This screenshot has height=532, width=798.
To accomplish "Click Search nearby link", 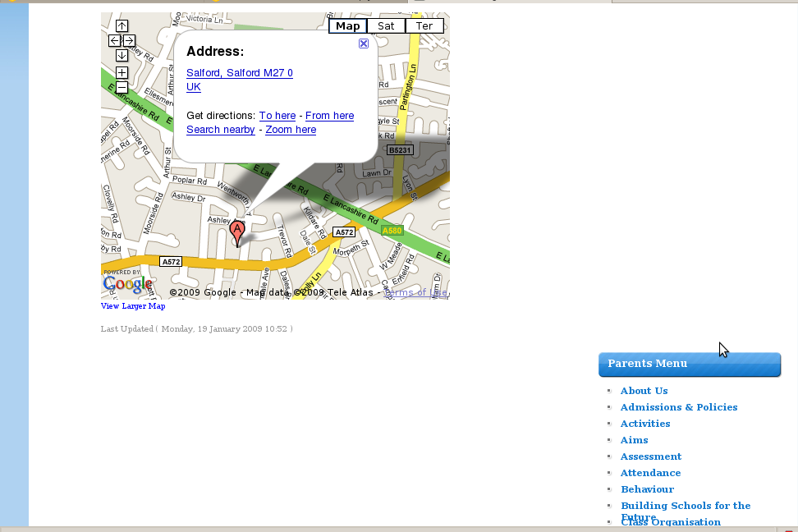I will point(220,130).
